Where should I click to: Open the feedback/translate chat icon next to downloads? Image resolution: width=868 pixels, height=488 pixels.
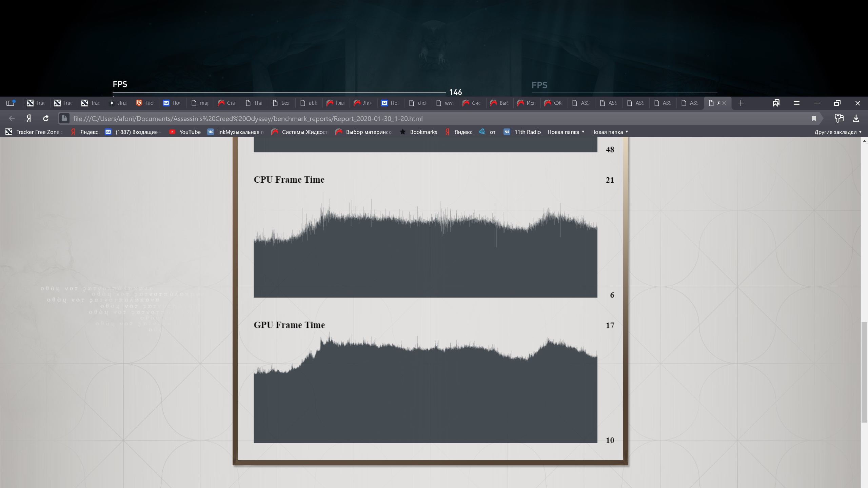839,118
